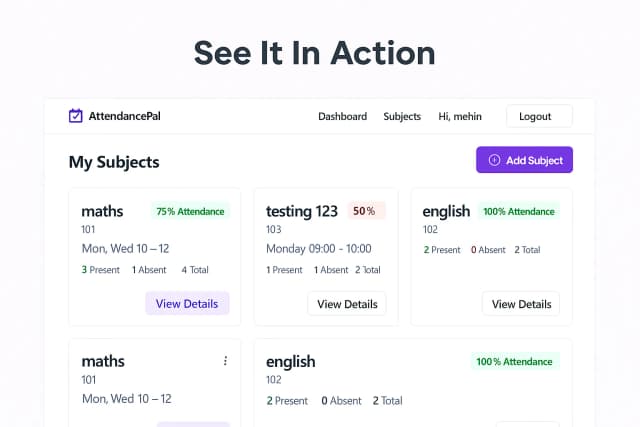Image resolution: width=640 pixels, height=427 pixels.
Task: View Details for the english subject
Action: tap(521, 303)
